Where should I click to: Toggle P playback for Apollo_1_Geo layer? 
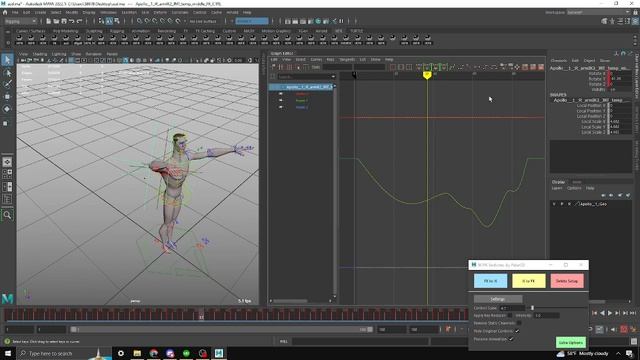coord(562,204)
